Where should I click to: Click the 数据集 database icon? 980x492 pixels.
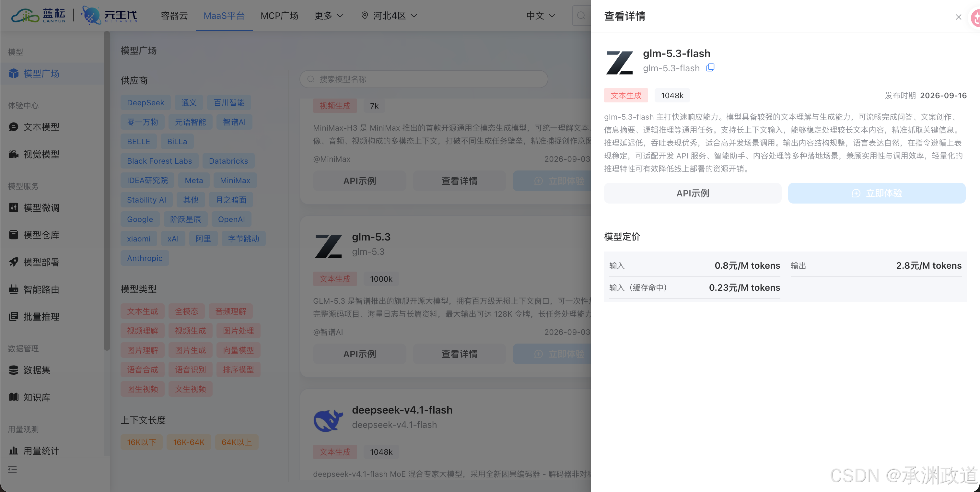14,370
